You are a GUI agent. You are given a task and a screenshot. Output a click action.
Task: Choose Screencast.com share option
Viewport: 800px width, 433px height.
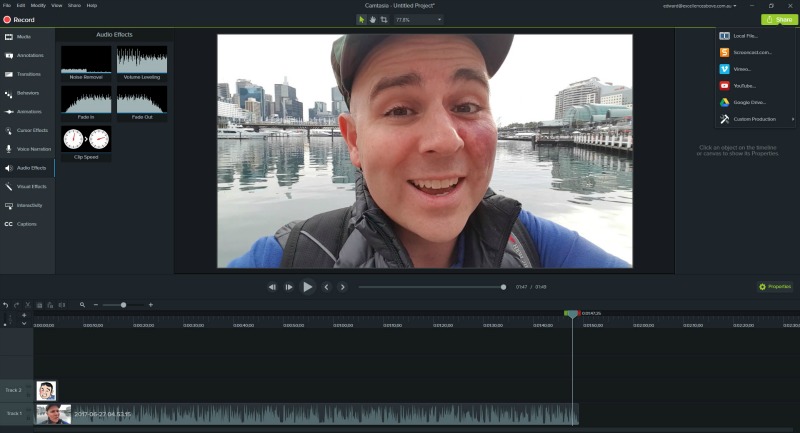click(x=755, y=52)
